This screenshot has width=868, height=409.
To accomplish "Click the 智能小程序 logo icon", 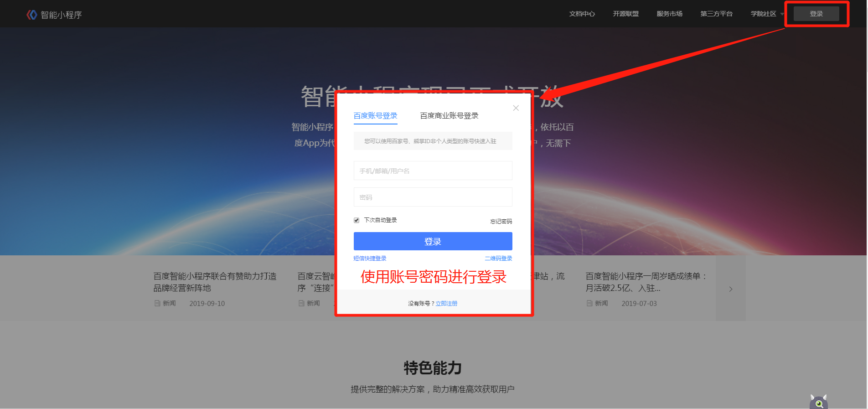I will (x=31, y=15).
